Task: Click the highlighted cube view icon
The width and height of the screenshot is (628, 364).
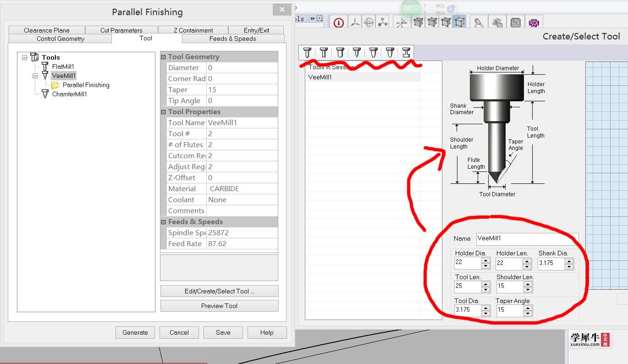Action: (459, 22)
